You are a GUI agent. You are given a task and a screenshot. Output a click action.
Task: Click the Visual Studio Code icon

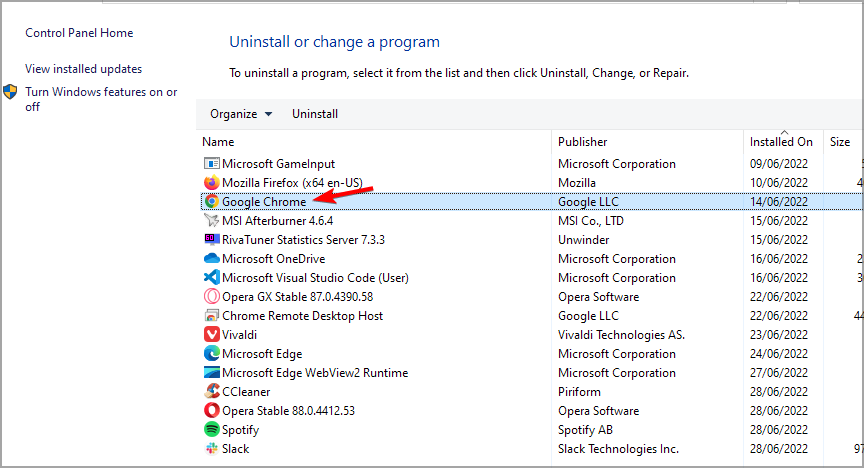pos(212,278)
